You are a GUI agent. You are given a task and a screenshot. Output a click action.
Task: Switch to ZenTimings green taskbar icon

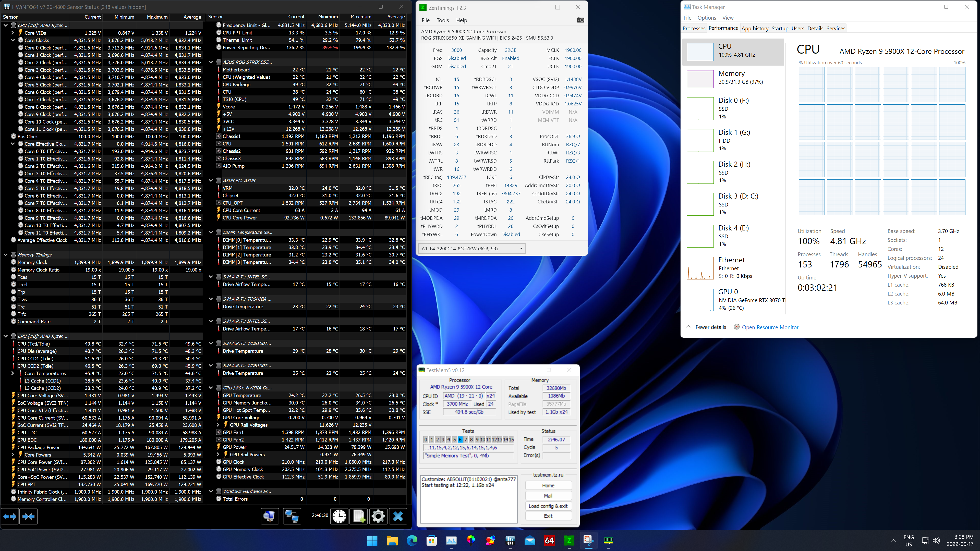569,540
